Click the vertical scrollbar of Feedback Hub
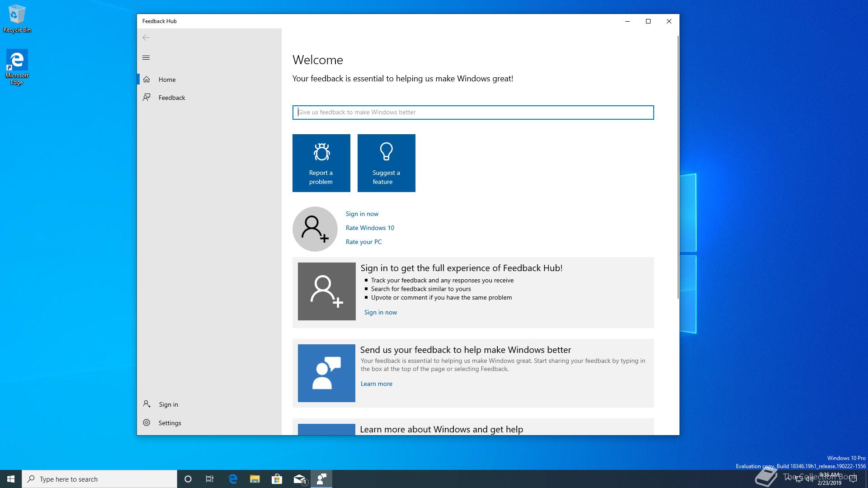Screen dimensions: 868x488 tap(678, 167)
